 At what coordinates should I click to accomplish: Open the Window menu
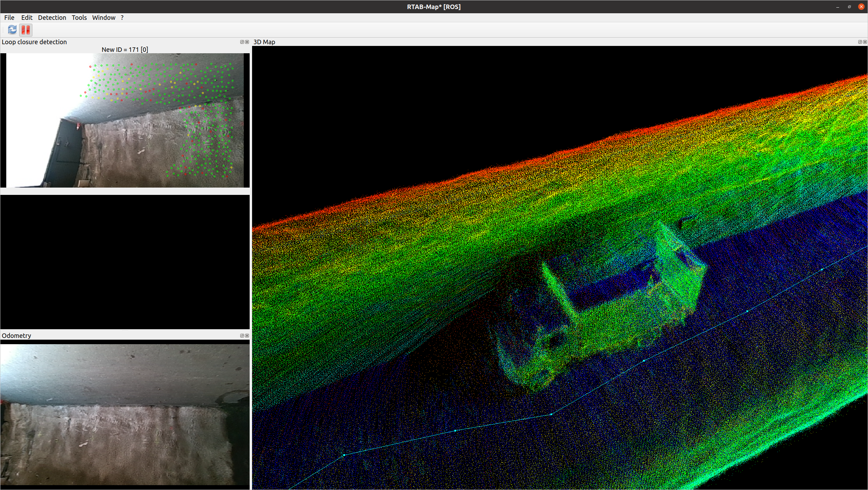click(103, 18)
